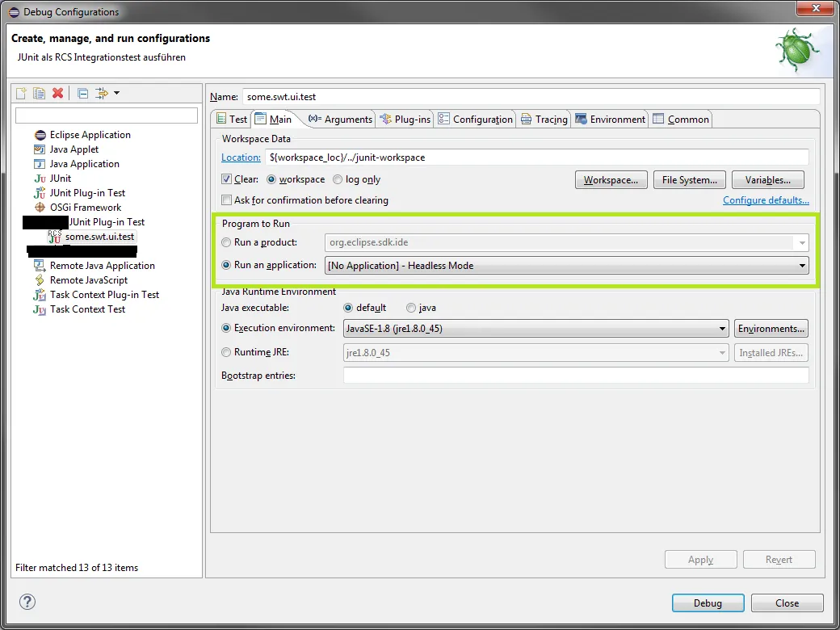
Task: Click the Name input field
Action: [531, 97]
